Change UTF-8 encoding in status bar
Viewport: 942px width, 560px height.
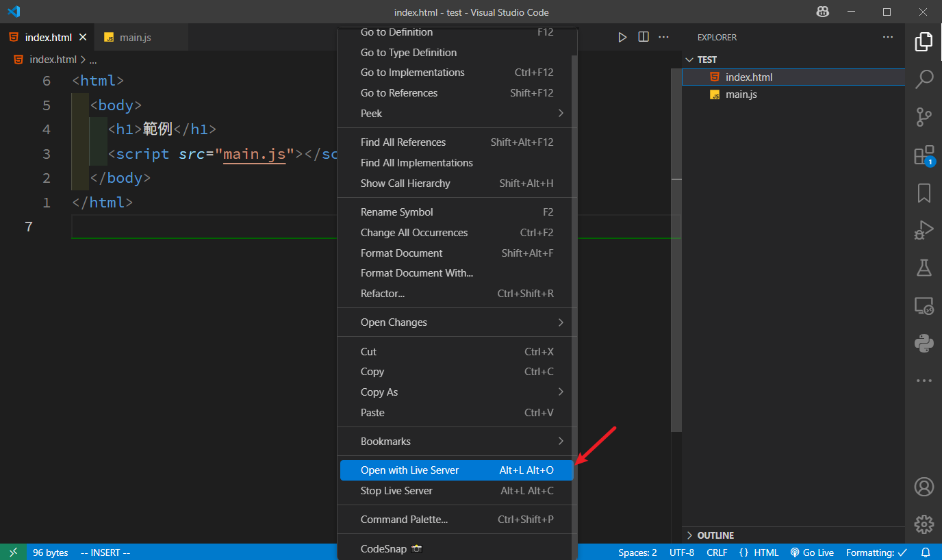coord(682,552)
